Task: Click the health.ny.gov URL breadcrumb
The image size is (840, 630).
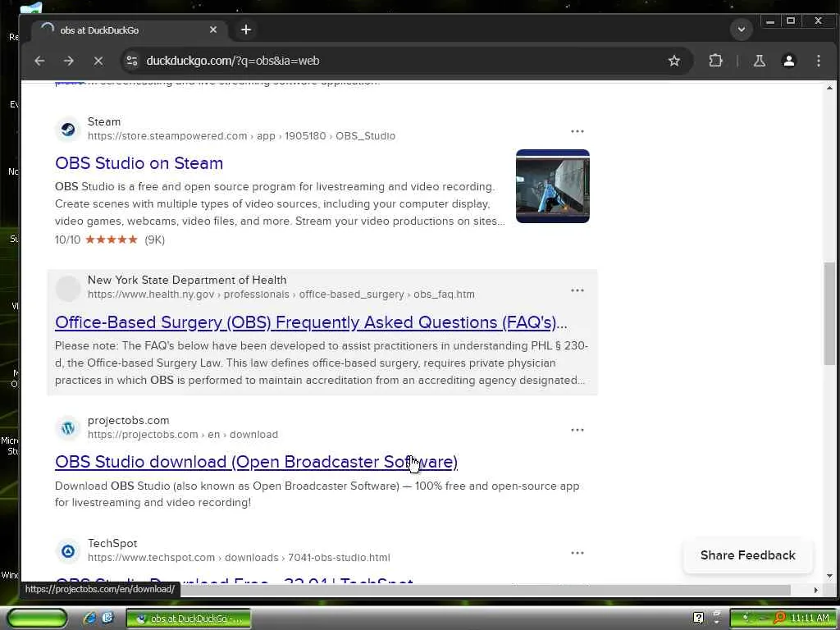Action: (x=281, y=294)
